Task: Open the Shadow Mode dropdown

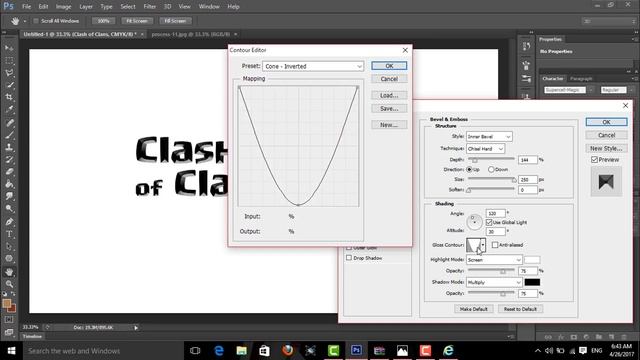Action: tap(494, 282)
